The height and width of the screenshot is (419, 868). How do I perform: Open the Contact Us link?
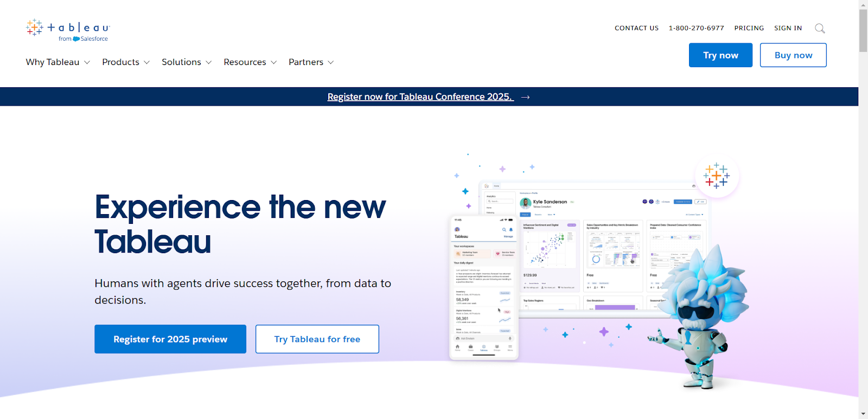pyautogui.click(x=636, y=28)
